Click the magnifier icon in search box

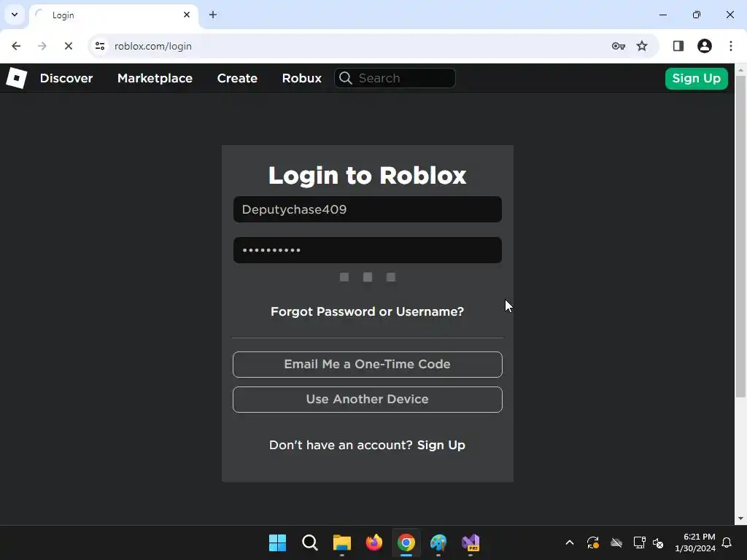346,78
